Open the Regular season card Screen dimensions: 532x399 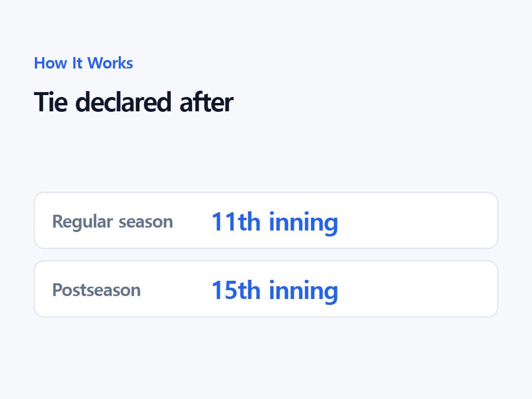pyautogui.click(x=266, y=221)
